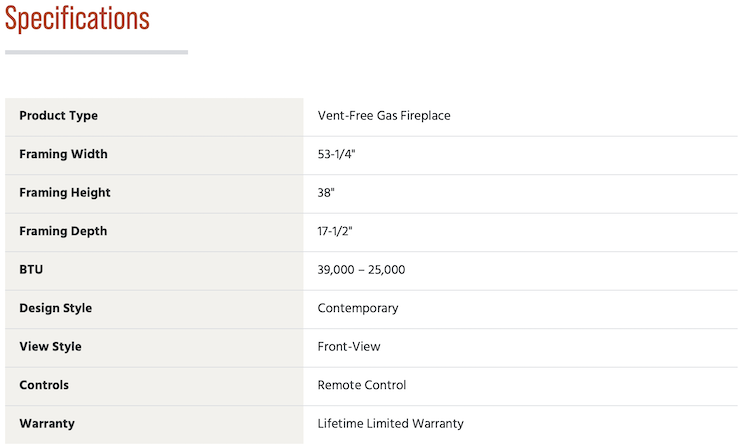The image size is (750, 446).
Task: Select the BTU row label
Action: point(31,269)
